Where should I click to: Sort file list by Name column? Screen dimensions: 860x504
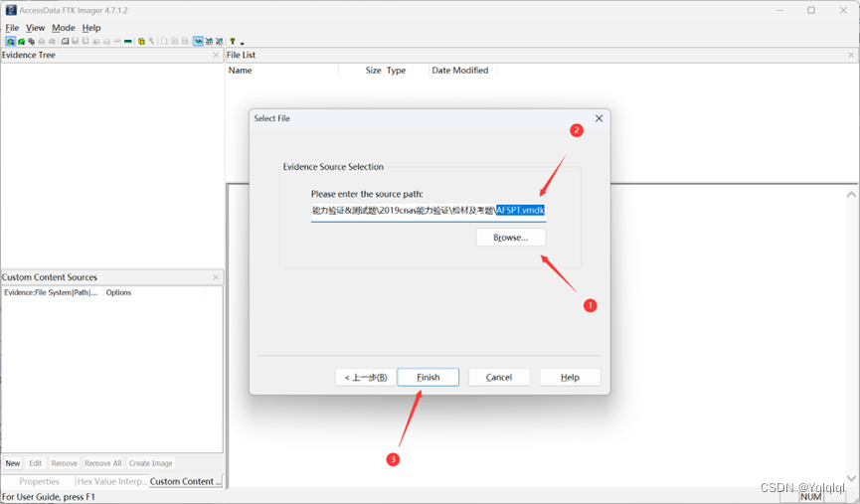(x=282, y=71)
